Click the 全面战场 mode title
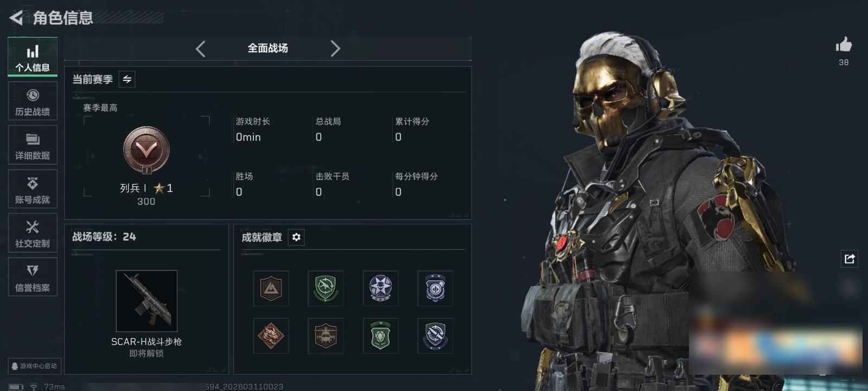The image size is (868, 391). (268, 48)
